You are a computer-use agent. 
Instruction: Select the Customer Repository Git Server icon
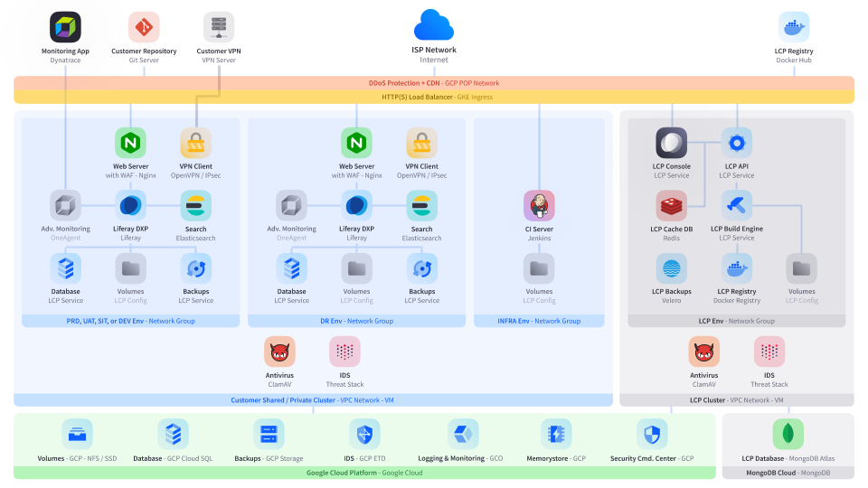pos(144,27)
